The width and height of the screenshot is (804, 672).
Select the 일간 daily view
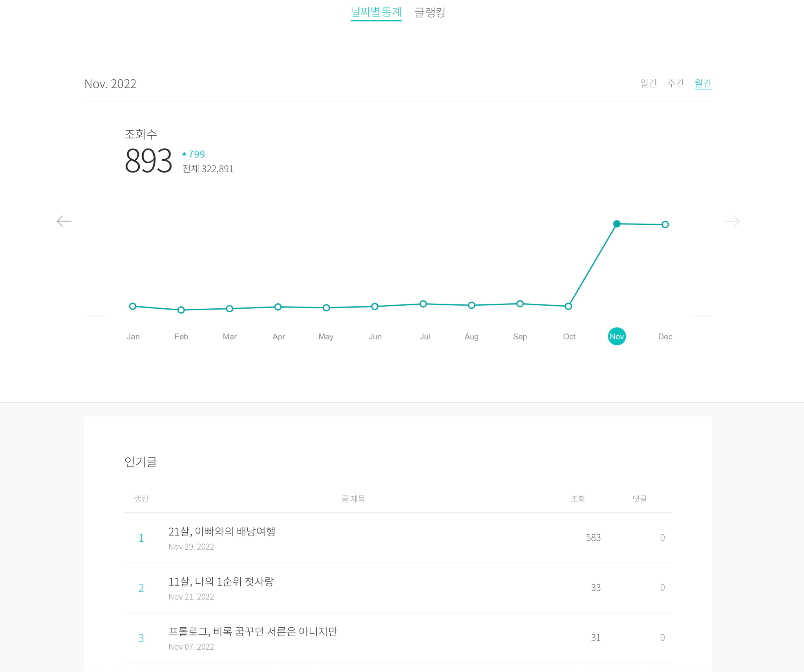[649, 83]
